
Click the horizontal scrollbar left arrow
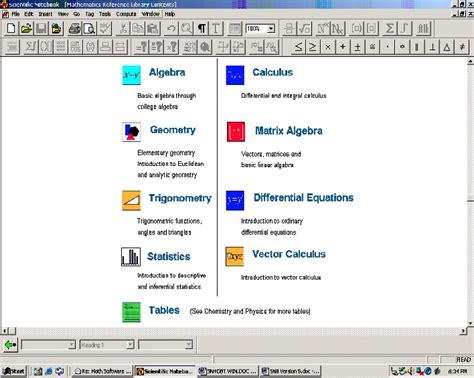5,331
